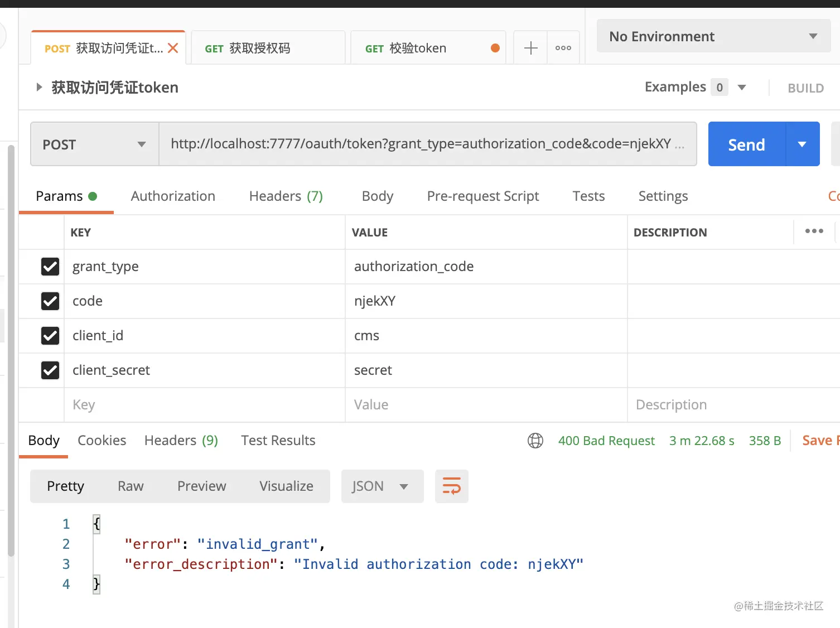Open the Tests tab
840x628 pixels.
(x=588, y=196)
